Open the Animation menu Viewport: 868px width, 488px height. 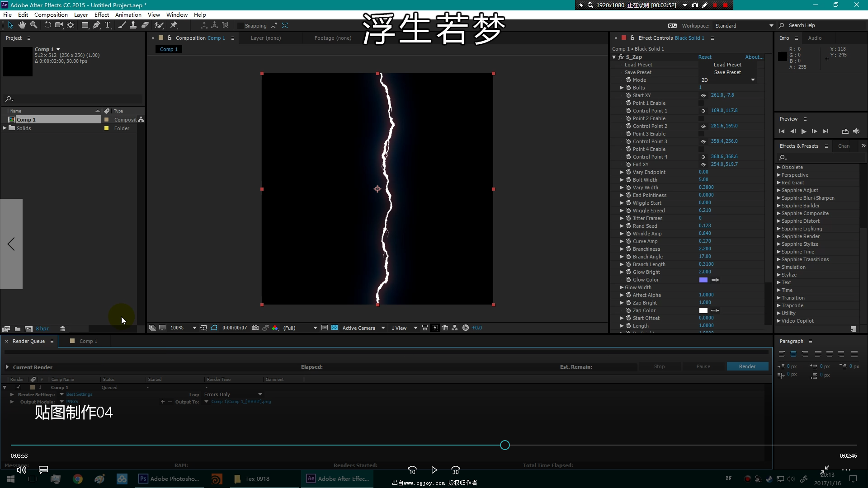coord(128,15)
